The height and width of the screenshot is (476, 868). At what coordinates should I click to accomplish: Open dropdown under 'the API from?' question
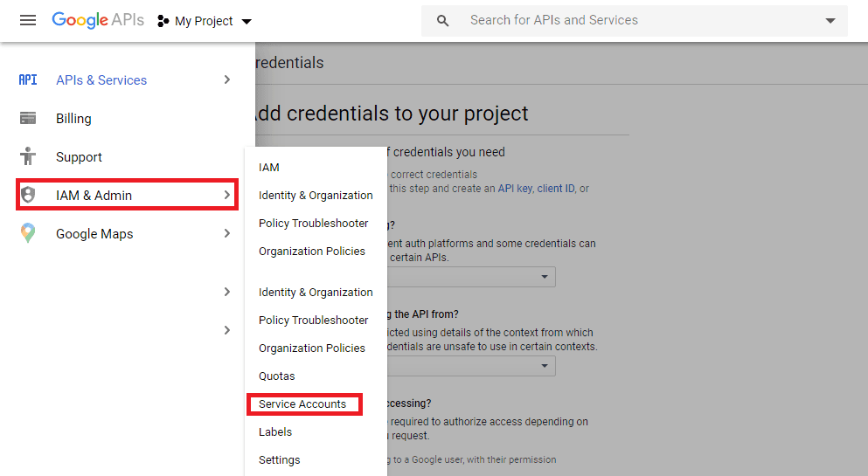pos(470,366)
